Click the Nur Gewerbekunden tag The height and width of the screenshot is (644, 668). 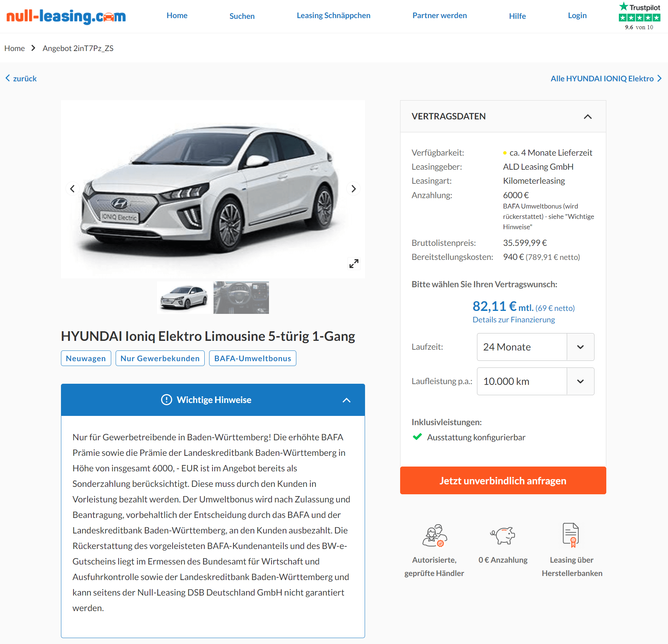(x=160, y=358)
